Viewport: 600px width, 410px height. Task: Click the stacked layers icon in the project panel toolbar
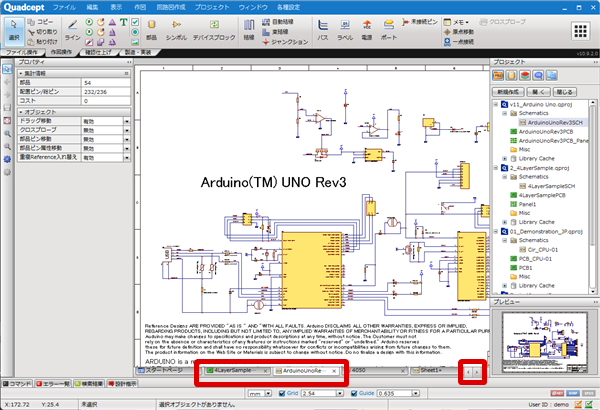(525, 75)
